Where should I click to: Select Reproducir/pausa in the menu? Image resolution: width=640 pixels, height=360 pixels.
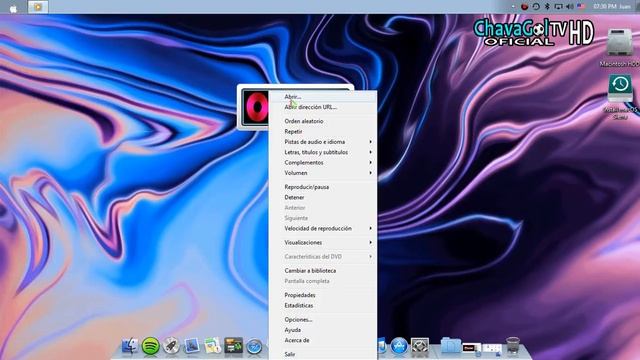click(x=323, y=187)
